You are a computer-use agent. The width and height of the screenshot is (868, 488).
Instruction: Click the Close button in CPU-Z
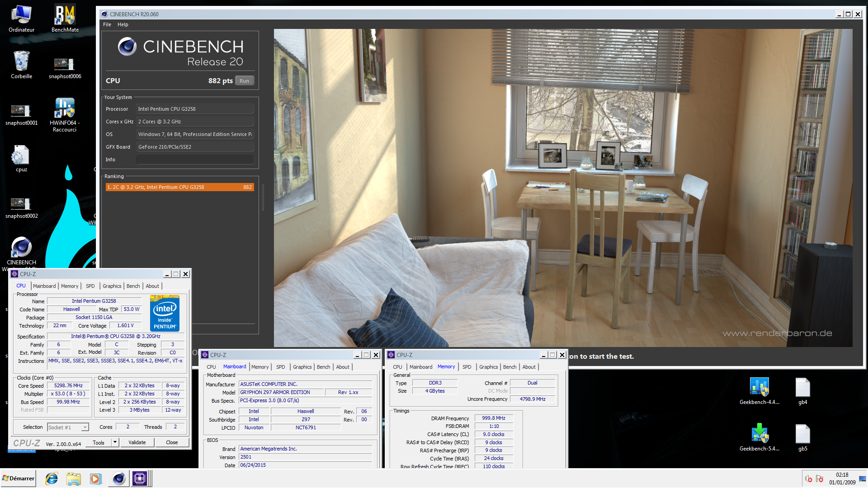point(172,443)
